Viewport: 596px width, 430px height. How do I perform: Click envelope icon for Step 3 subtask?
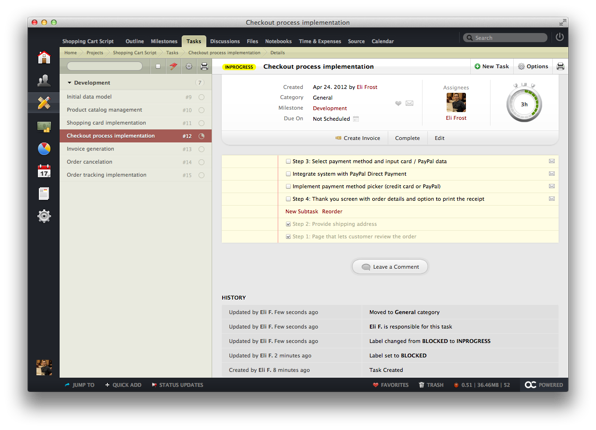coord(552,161)
